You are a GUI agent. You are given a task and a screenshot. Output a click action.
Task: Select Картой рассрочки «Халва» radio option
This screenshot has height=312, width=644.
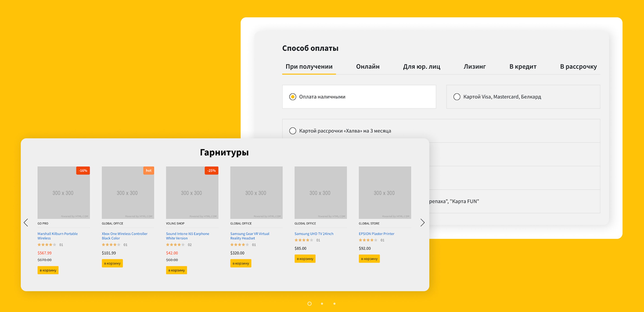293,131
